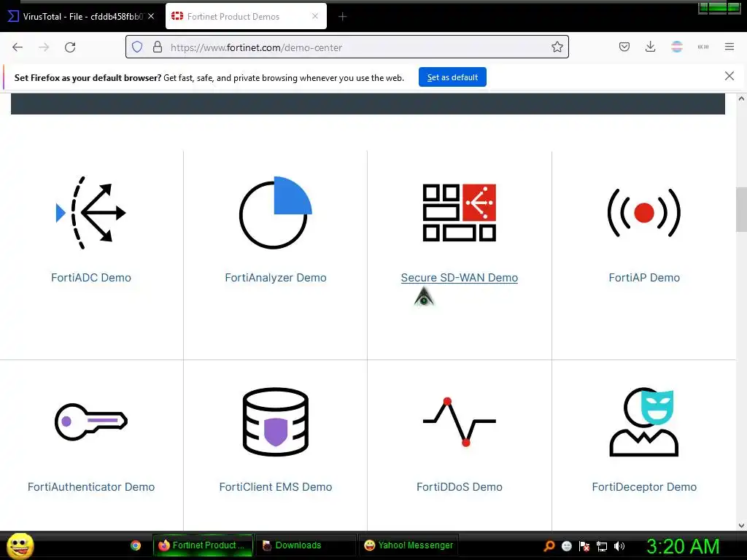
Task: Go forward to the next page
Action: [x=44, y=47]
